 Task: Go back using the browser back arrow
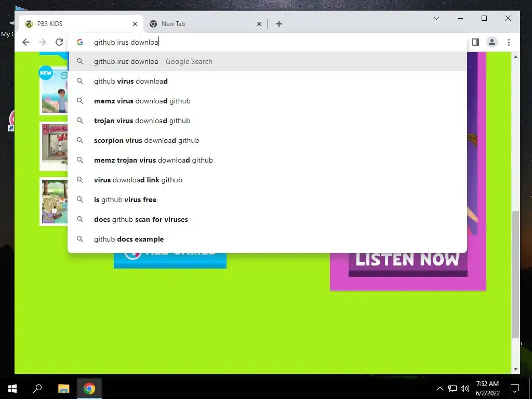pyautogui.click(x=26, y=42)
